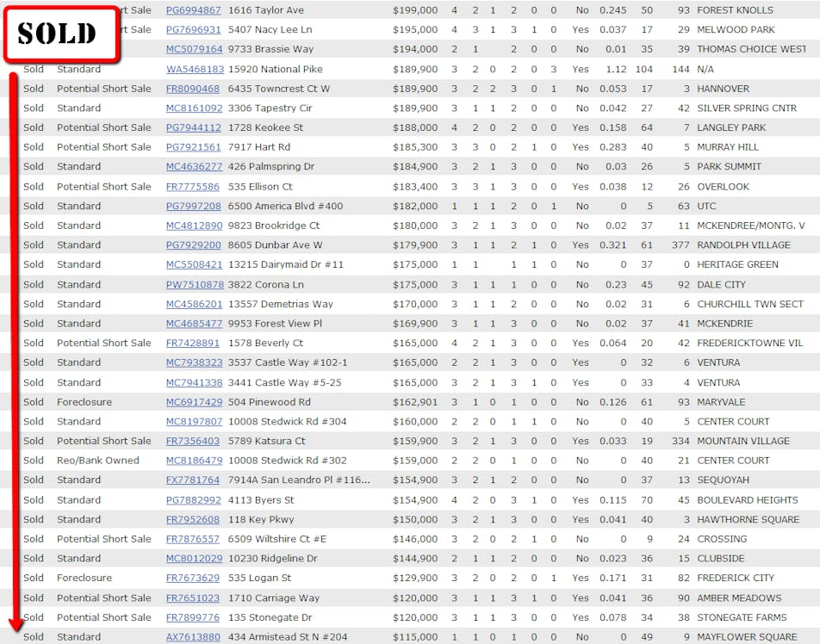Screen dimensions: 820x644
Task: Click price $199,000
Action: [x=415, y=10]
